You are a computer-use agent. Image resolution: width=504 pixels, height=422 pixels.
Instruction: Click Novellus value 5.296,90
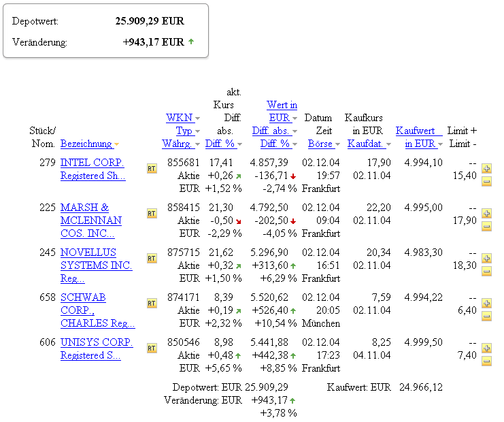click(269, 253)
